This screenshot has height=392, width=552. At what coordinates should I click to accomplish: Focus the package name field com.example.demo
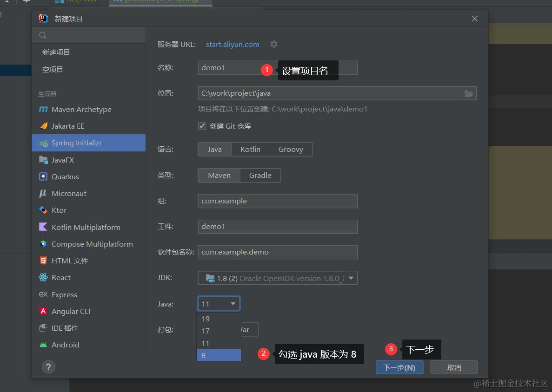click(278, 252)
